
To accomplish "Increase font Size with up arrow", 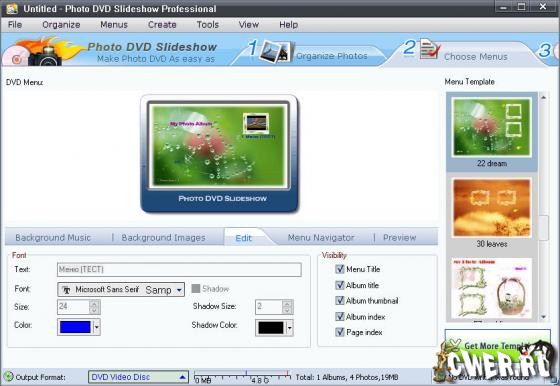I will coord(94,304).
